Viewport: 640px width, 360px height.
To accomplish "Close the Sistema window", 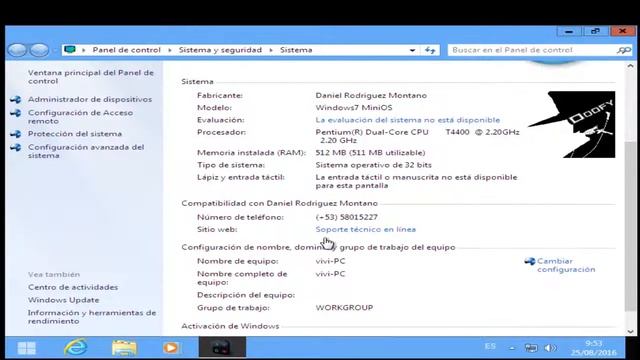I will point(622,31).
